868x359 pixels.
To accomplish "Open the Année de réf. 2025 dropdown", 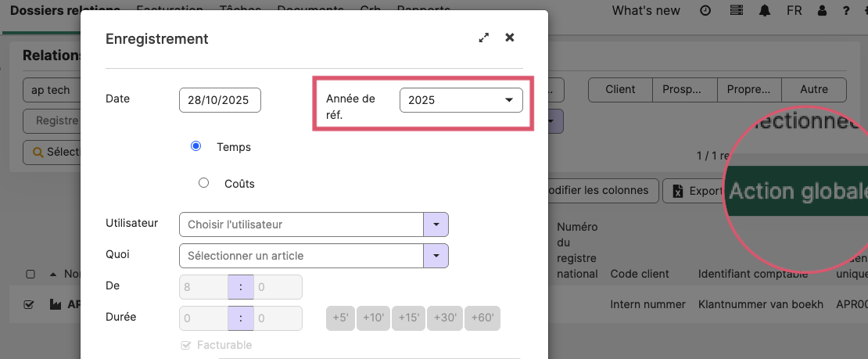I will click(461, 100).
